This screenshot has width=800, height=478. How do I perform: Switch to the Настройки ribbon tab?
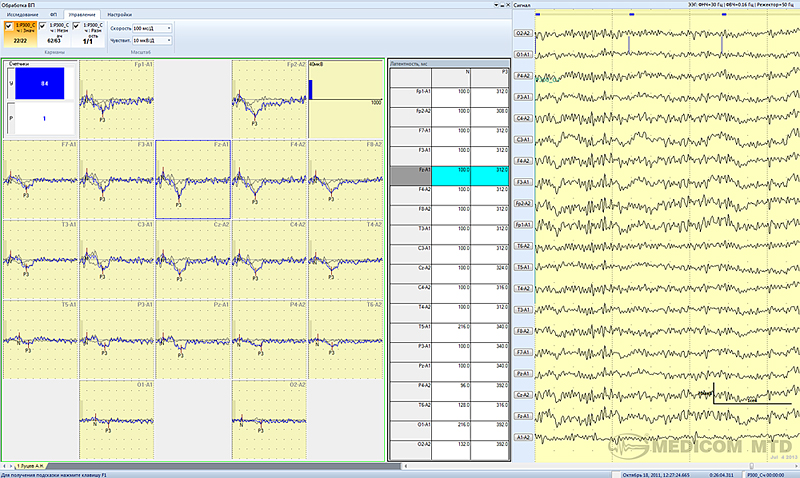click(x=119, y=15)
